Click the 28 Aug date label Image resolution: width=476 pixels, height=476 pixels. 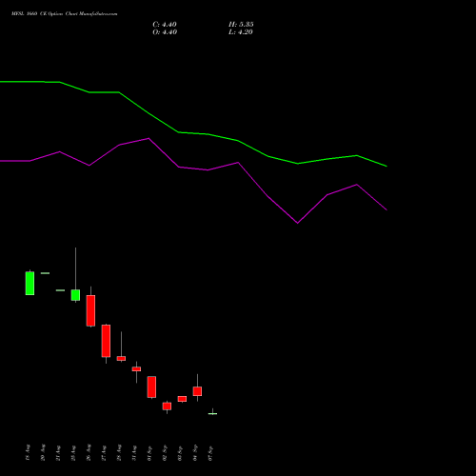pos(119,452)
